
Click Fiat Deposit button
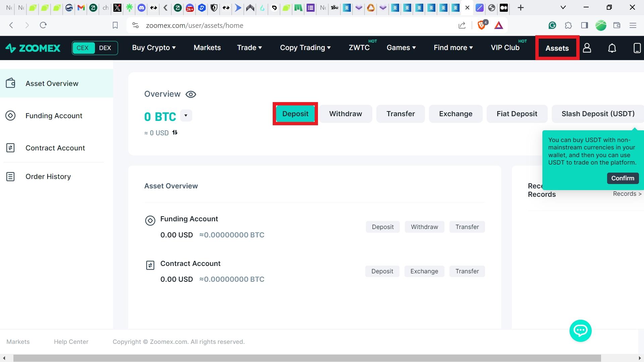point(517,114)
